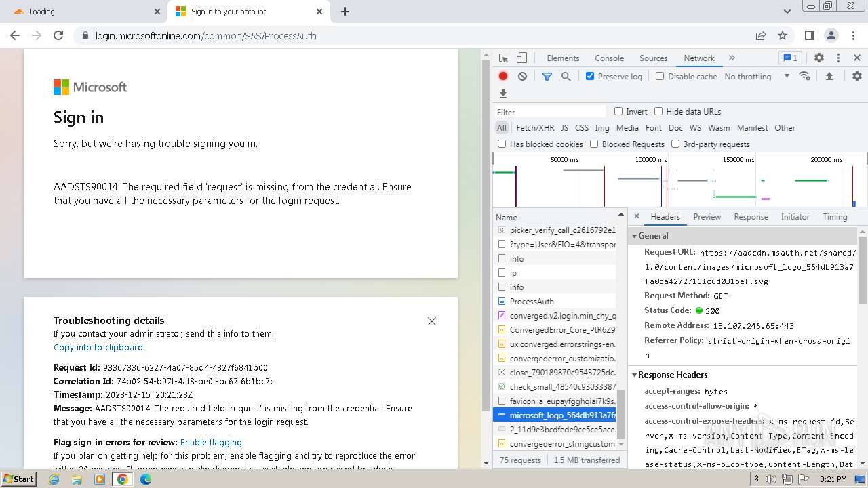Viewport: 868px width, 488px height.
Task: Show more DevTools panels chevron
Action: click(732, 58)
